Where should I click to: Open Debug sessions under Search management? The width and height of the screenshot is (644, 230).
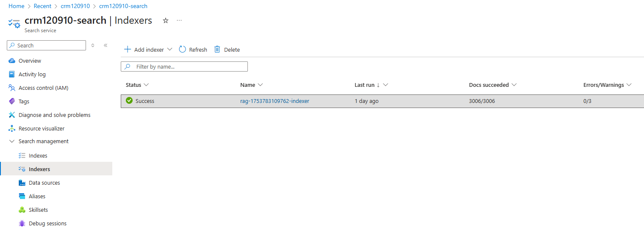[x=48, y=223]
